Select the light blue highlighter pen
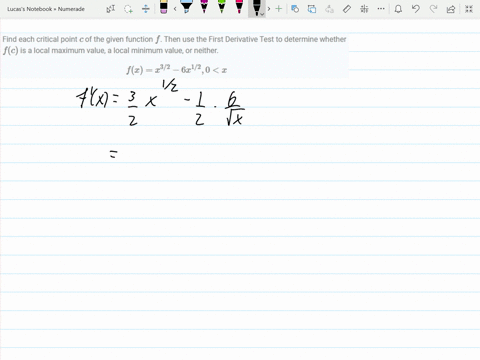This screenshot has width=480, height=360. 186,7
